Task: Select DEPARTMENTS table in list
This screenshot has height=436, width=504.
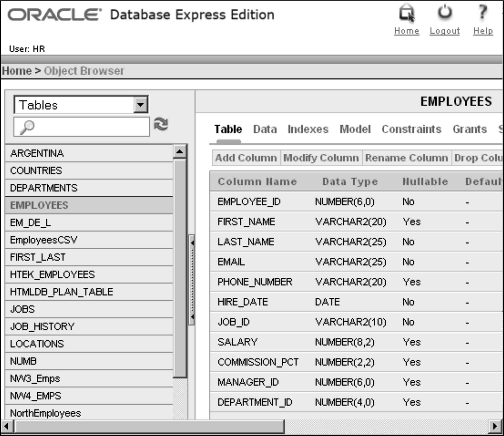Action: (44, 188)
